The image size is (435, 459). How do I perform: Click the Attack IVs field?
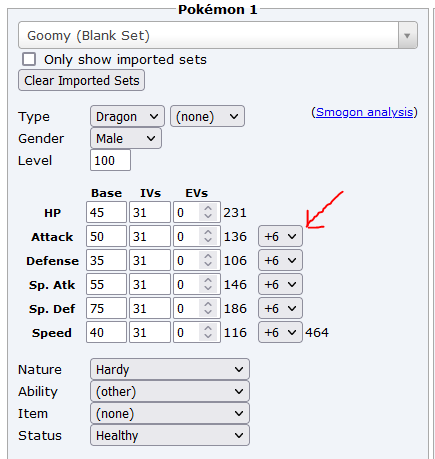coord(150,236)
